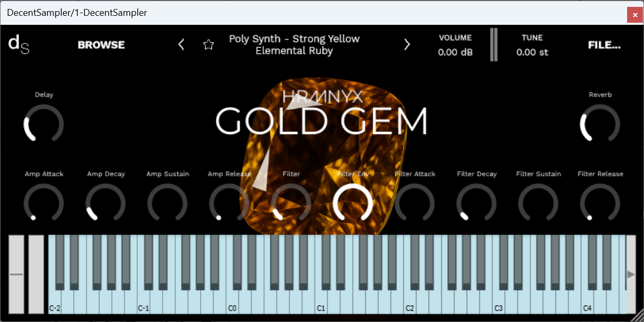Turn the Delay knob
Screen dimensions: 644x322
(44, 125)
